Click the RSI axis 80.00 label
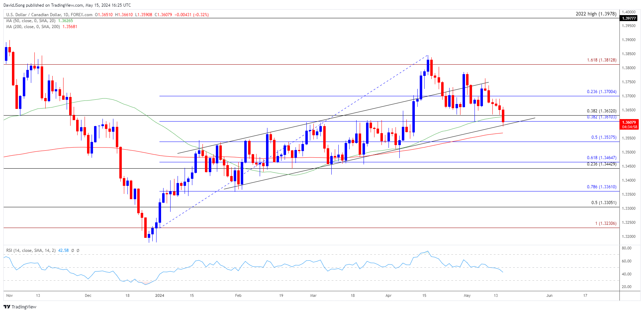Image resolution: width=644 pixels, height=313 pixels. (x=626, y=248)
